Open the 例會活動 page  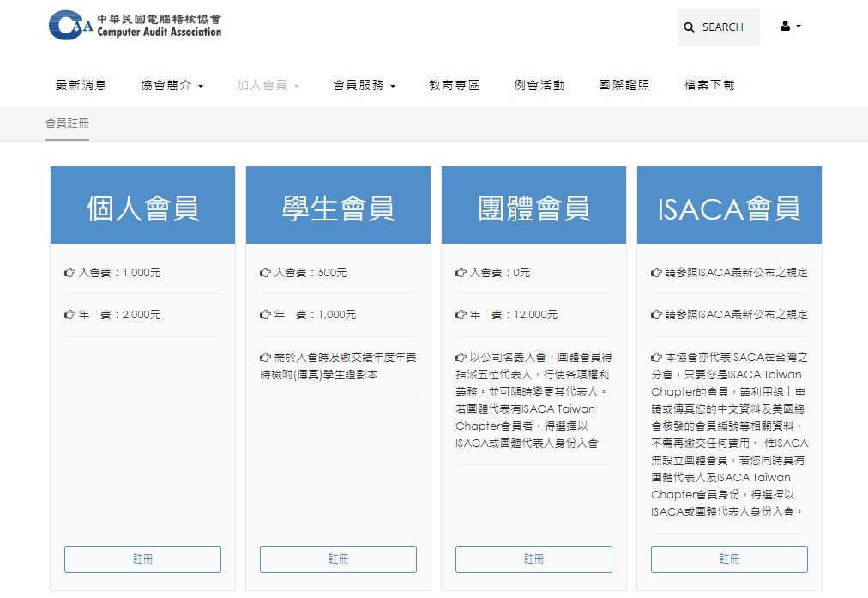click(539, 85)
